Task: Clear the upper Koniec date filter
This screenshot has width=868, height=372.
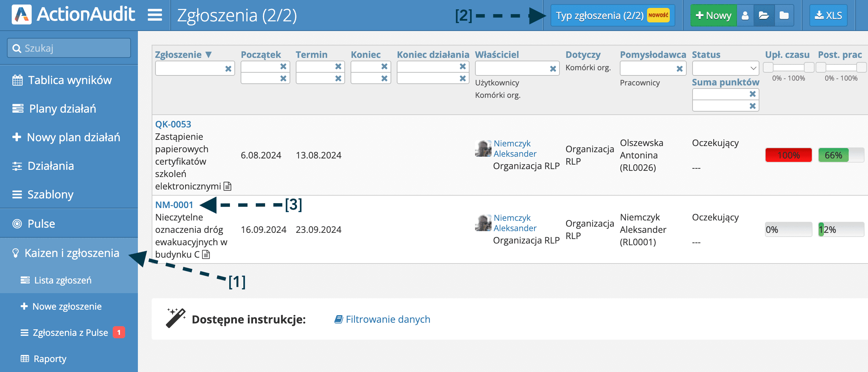Action: (x=384, y=66)
